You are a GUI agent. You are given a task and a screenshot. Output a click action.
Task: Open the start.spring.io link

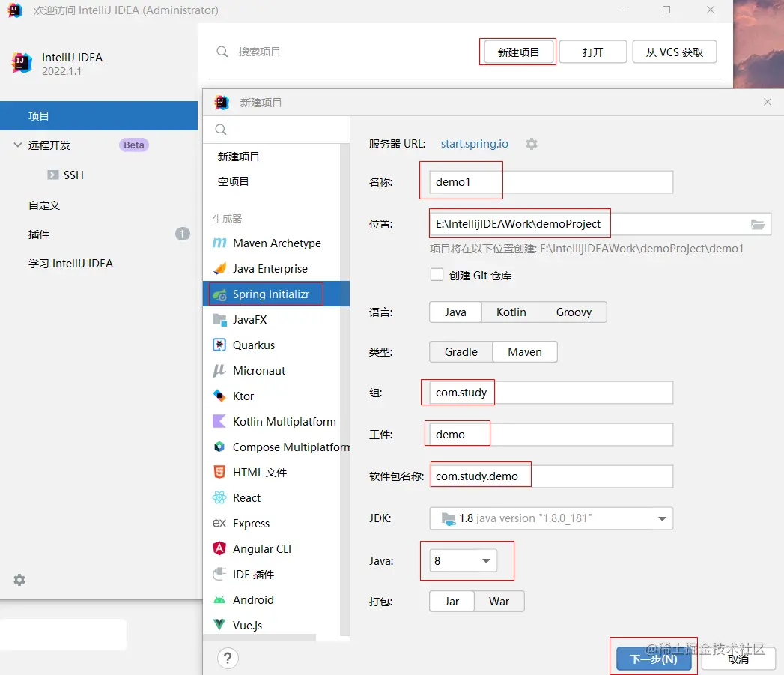coord(474,144)
